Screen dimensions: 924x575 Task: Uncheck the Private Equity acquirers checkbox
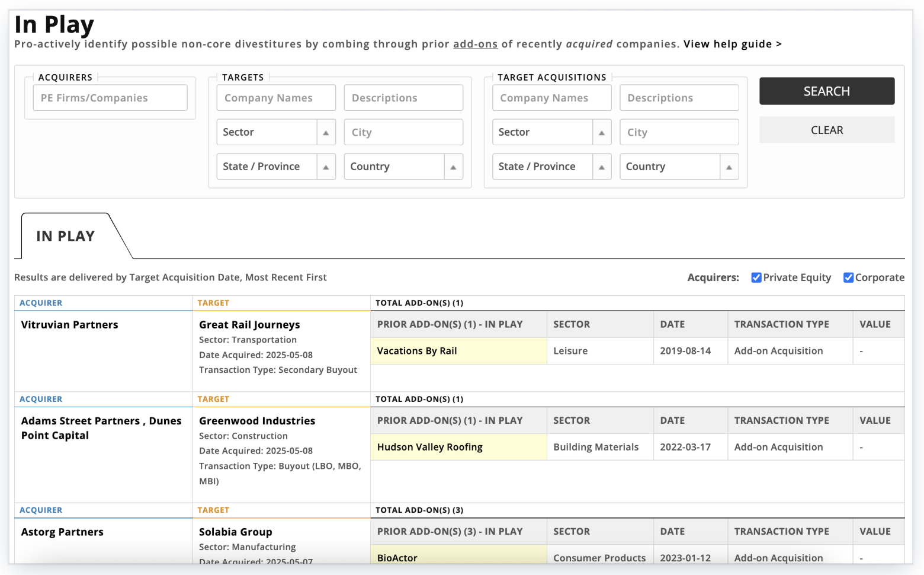(756, 277)
